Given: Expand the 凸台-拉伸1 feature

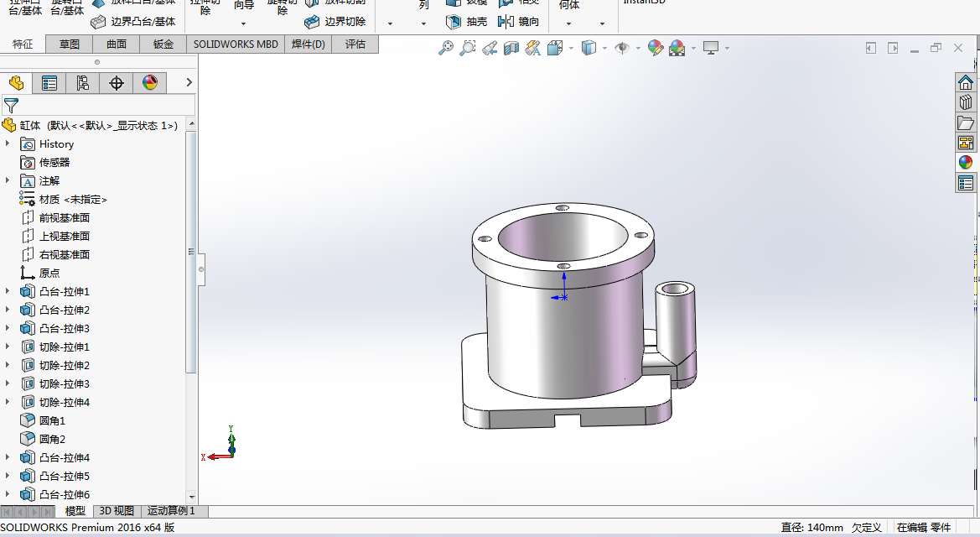Looking at the screenshot, I should tap(8, 291).
